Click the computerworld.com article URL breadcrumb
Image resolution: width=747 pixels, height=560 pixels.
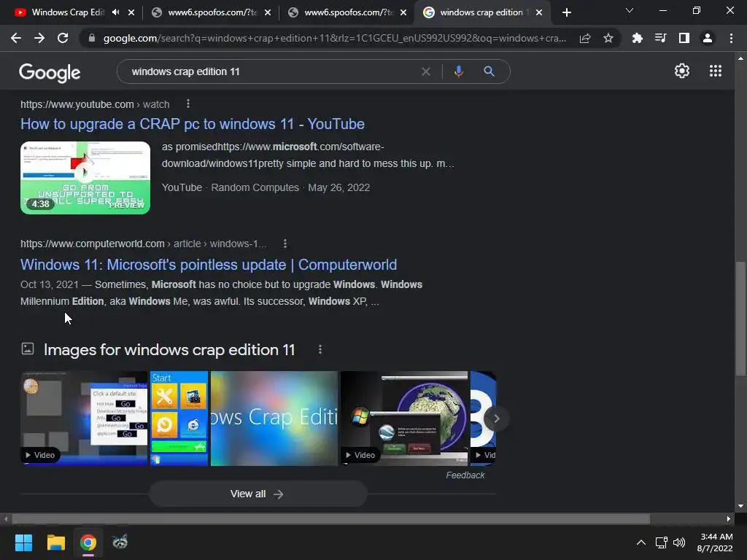(144, 244)
